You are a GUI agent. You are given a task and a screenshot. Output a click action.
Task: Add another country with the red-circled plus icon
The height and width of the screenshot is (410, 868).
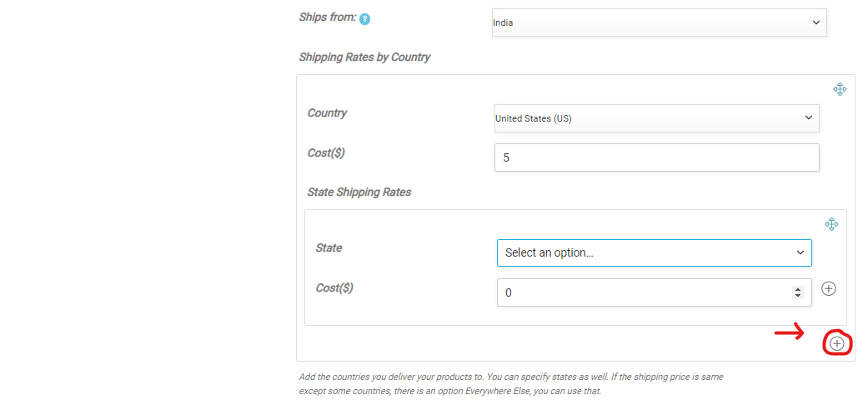pyautogui.click(x=837, y=343)
